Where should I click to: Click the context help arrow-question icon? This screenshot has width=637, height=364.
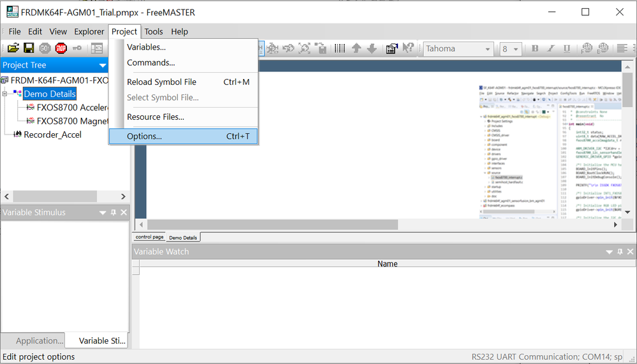(407, 48)
